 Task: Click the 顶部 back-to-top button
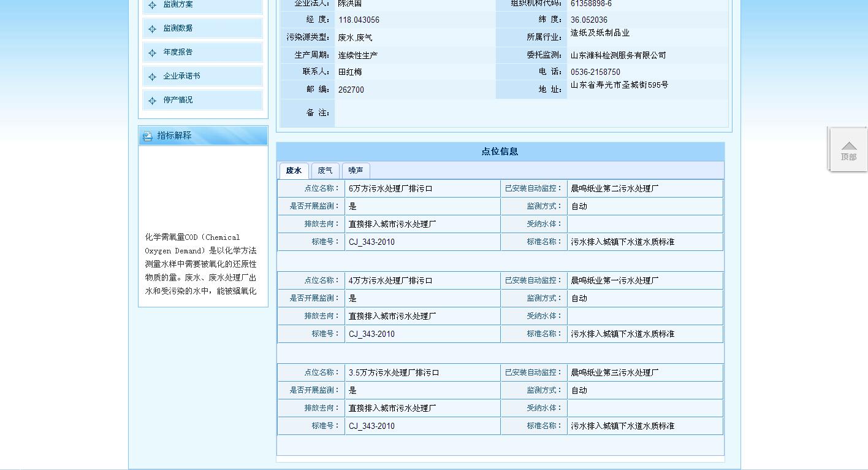848,149
